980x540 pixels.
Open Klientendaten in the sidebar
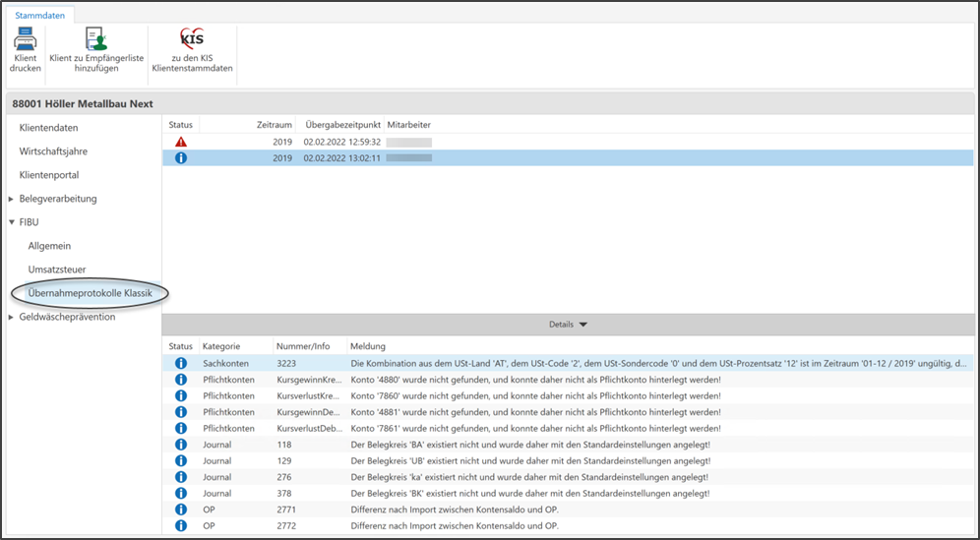point(48,128)
